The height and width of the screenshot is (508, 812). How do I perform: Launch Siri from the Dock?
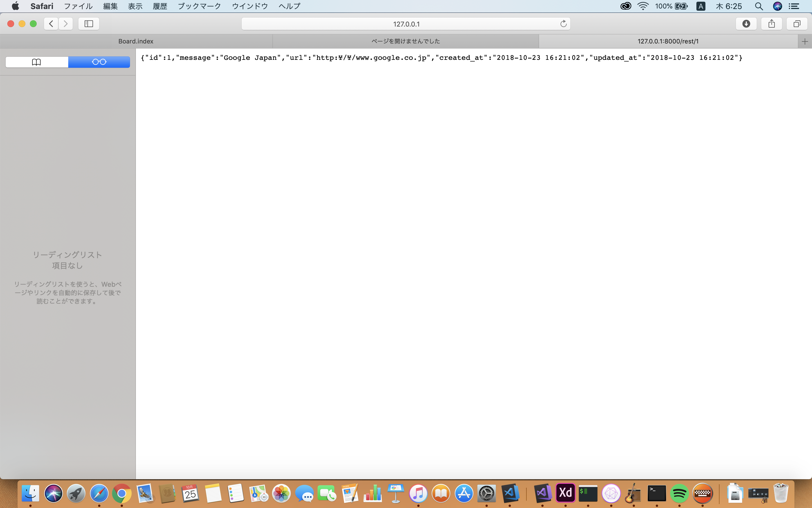[53, 493]
